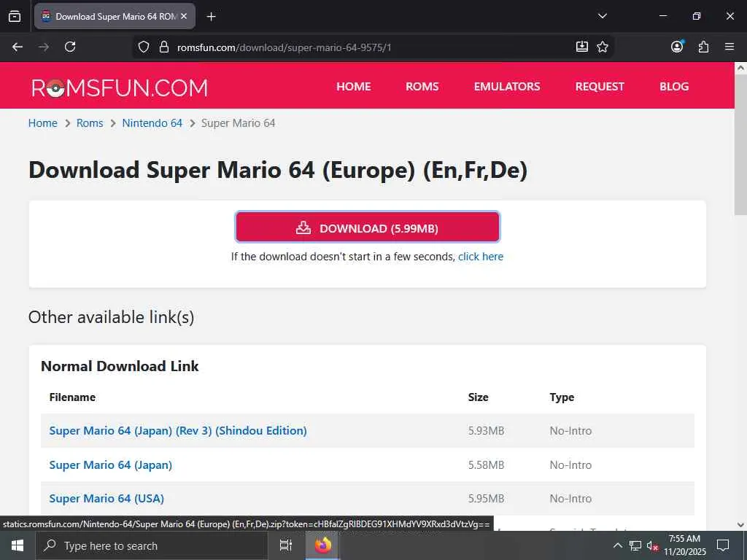This screenshot has height=560, width=747.
Task: Open the EMULATORS menu item
Action: click(507, 87)
